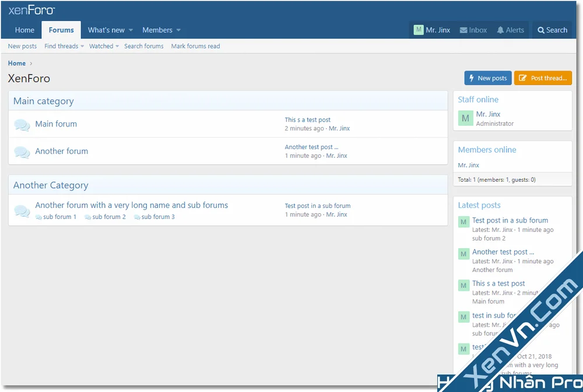
Task: Click the Search magnifier icon
Action: (540, 30)
